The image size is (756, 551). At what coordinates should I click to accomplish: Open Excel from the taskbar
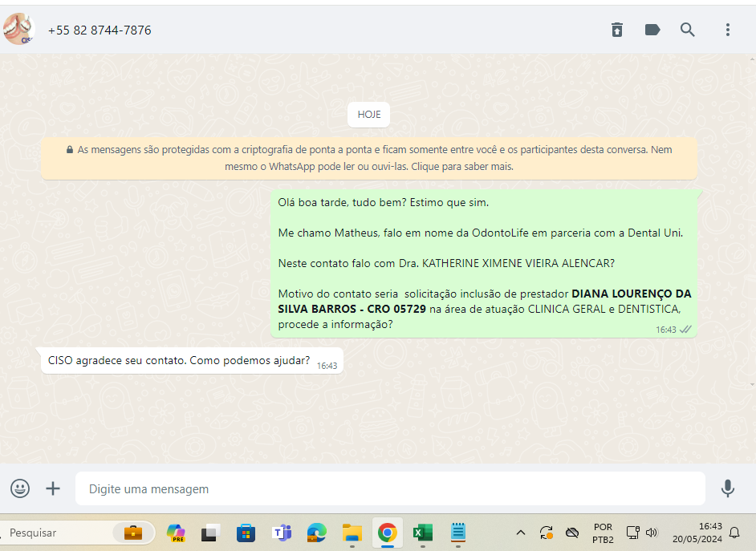pyautogui.click(x=423, y=533)
